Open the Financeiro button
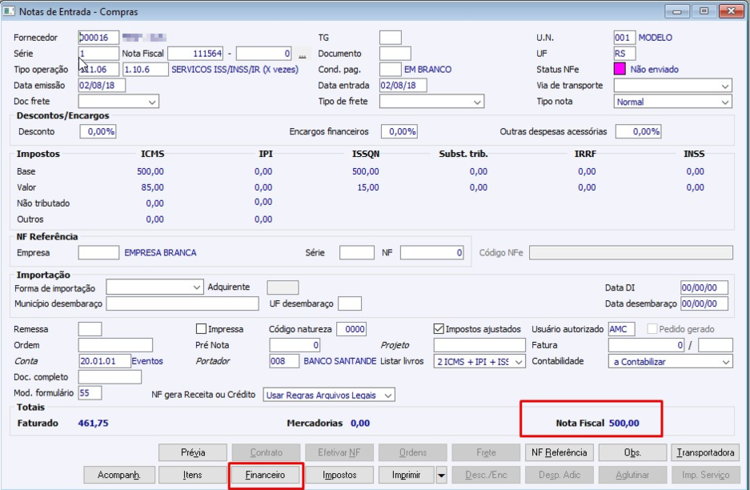This screenshot has width=750, height=490. coord(265,475)
